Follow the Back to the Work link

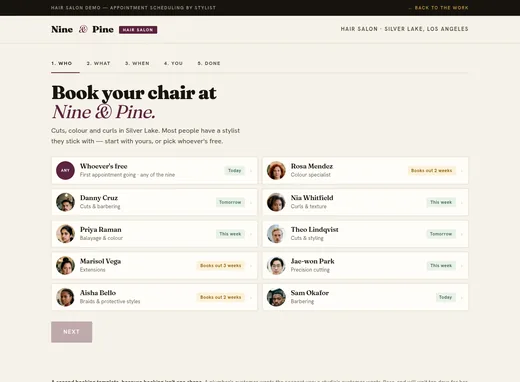(438, 8)
